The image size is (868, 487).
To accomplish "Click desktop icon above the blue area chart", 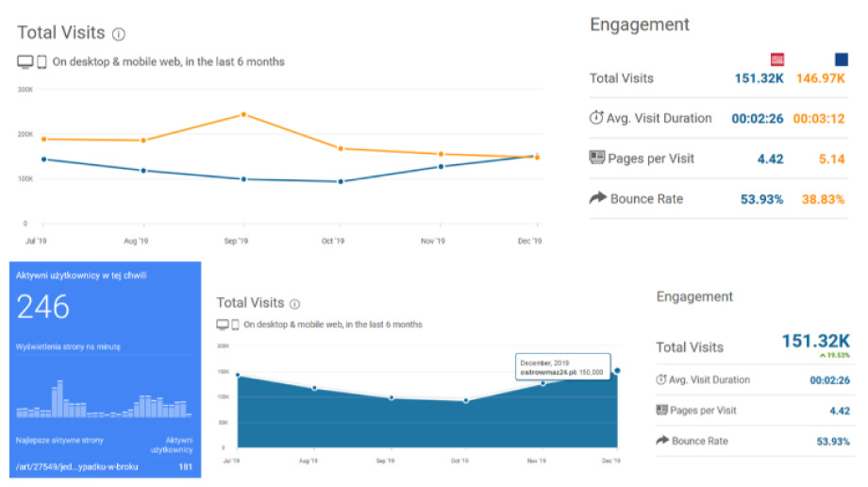I will click(x=223, y=325).
